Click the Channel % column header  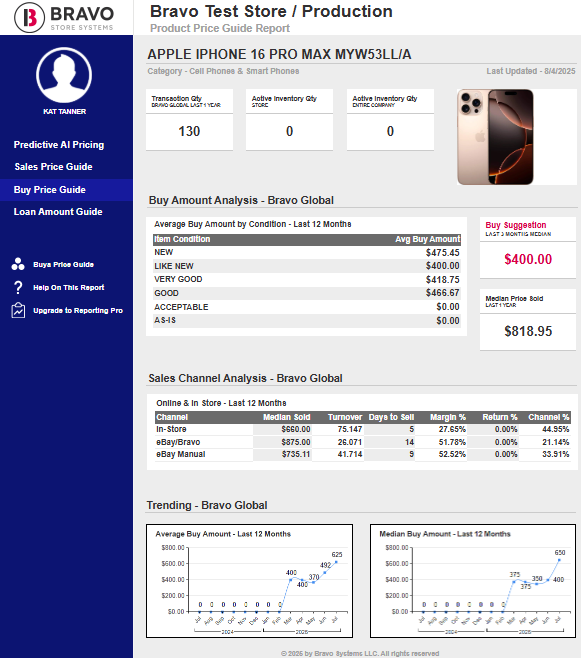pos(549,417)
